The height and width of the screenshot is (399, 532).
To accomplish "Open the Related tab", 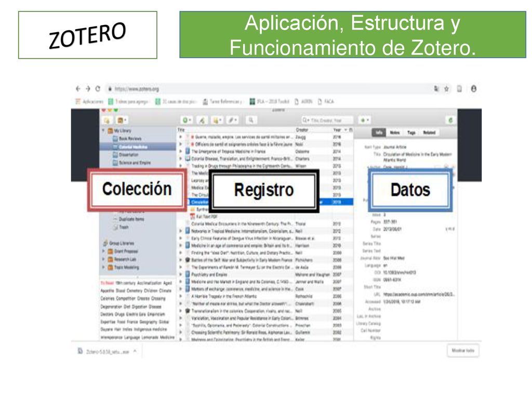I will tap(429, 132).
